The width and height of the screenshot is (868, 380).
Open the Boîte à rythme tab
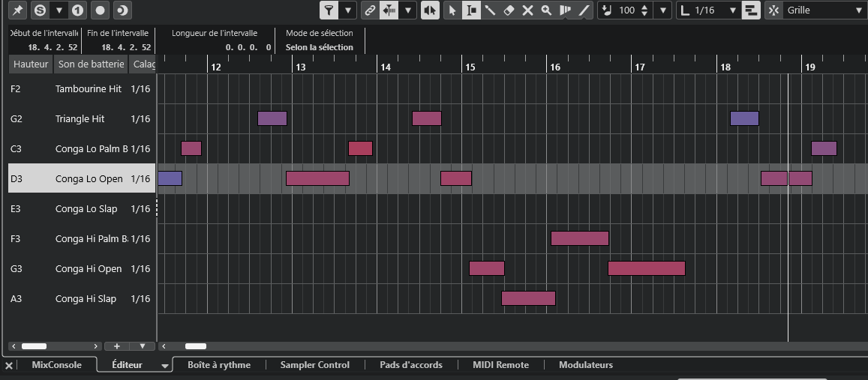(219, 365)
